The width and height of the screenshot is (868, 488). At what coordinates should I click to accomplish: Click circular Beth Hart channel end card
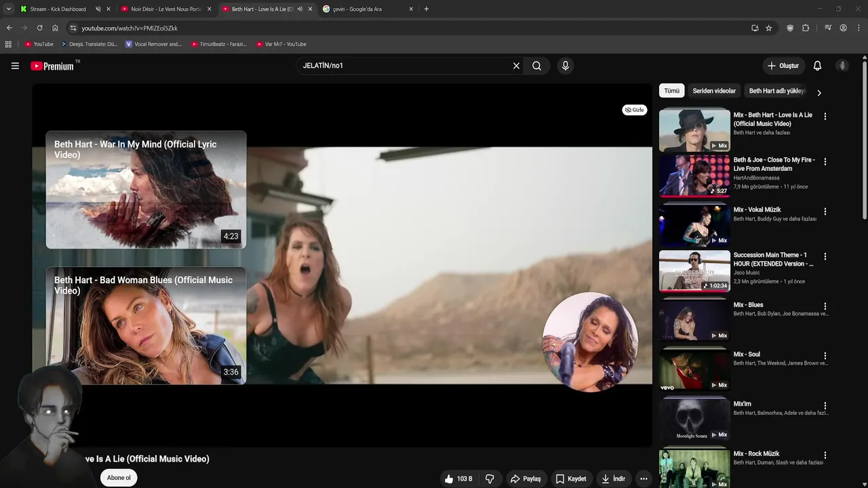590,341
